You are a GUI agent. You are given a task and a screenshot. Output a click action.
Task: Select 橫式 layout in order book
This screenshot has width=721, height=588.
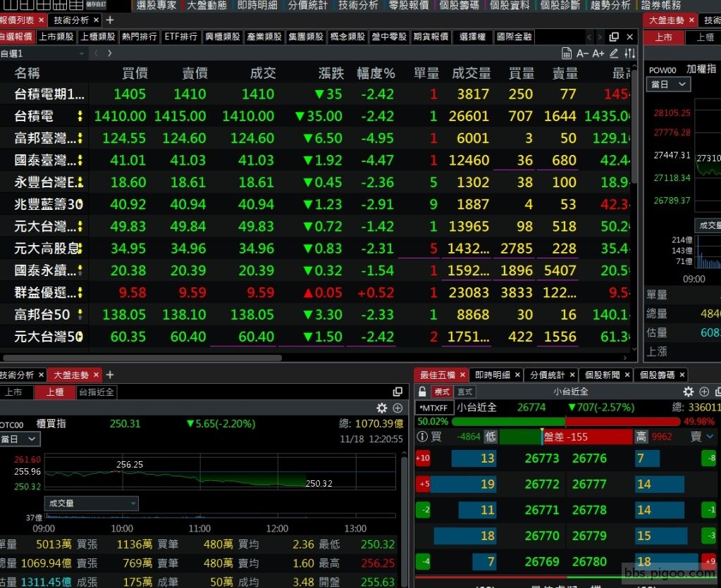click(x=442, y=392)
